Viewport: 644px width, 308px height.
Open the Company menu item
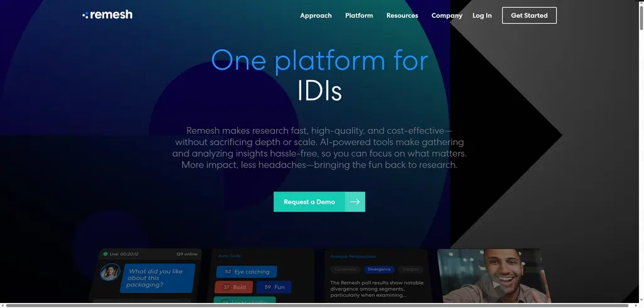[x=447, y=16]
